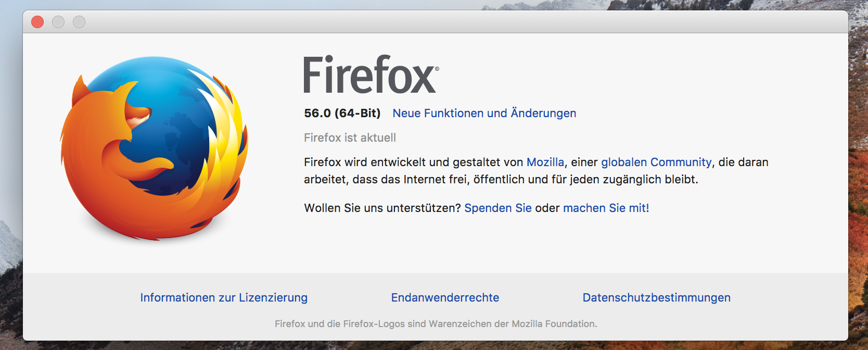
Task: Click the greyed-out minimize window button
Action: pos(58,22)
